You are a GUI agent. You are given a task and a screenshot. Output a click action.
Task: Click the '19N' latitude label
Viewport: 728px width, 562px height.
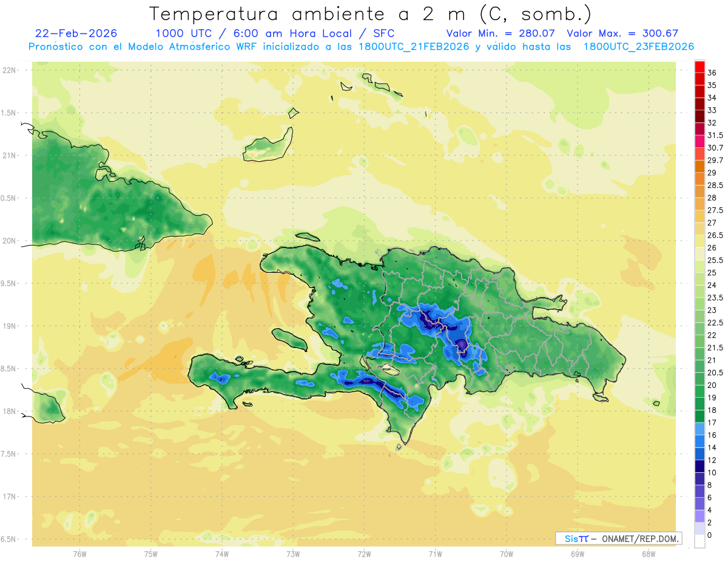[x=9, y=327]
